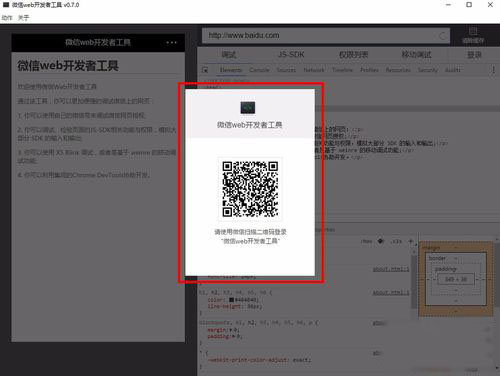Viewport: 500px width, 376px height.
Task: Select the Sources DevTools tab
Action: pyautogui.click(x=286, y=70)
